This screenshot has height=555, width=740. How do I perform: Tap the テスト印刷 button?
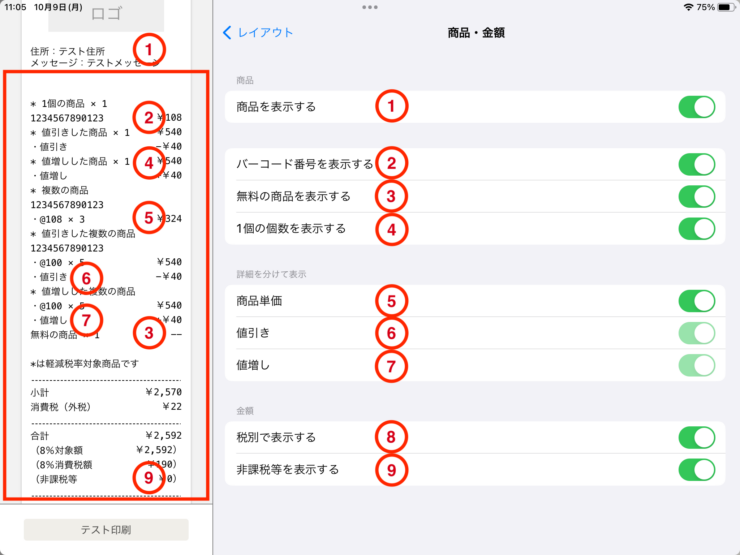106,530
